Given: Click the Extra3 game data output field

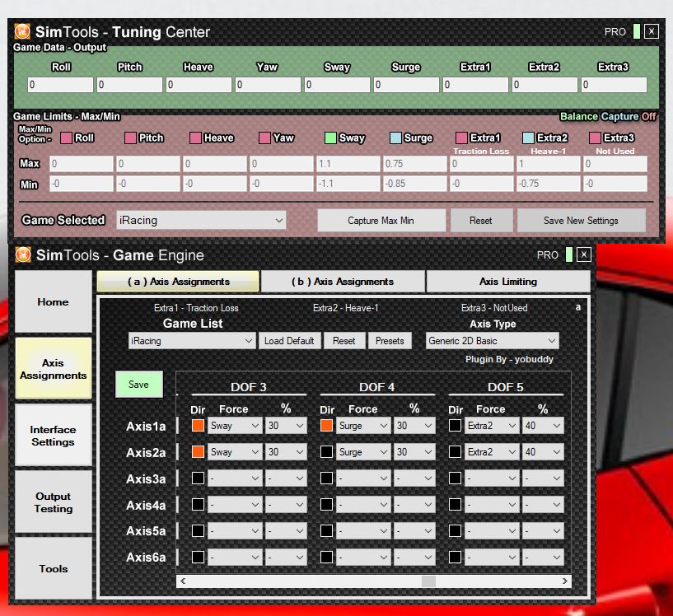Looking at the screenshot, I should coord(614,85).
